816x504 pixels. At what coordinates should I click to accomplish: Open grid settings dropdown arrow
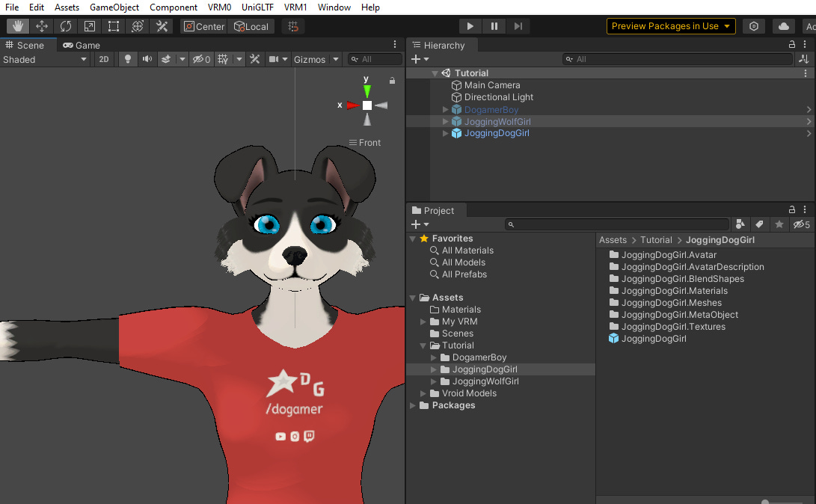pyautogui.click(x=239, y=59)
